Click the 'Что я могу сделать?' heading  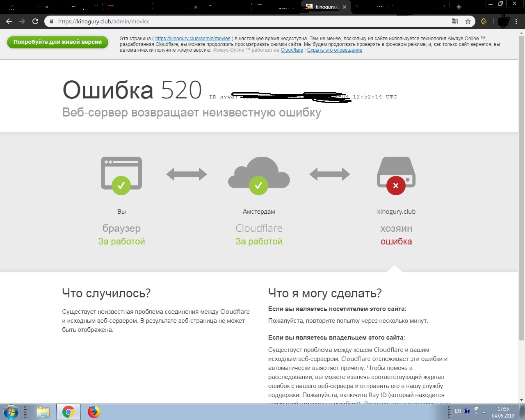point(325,293)
